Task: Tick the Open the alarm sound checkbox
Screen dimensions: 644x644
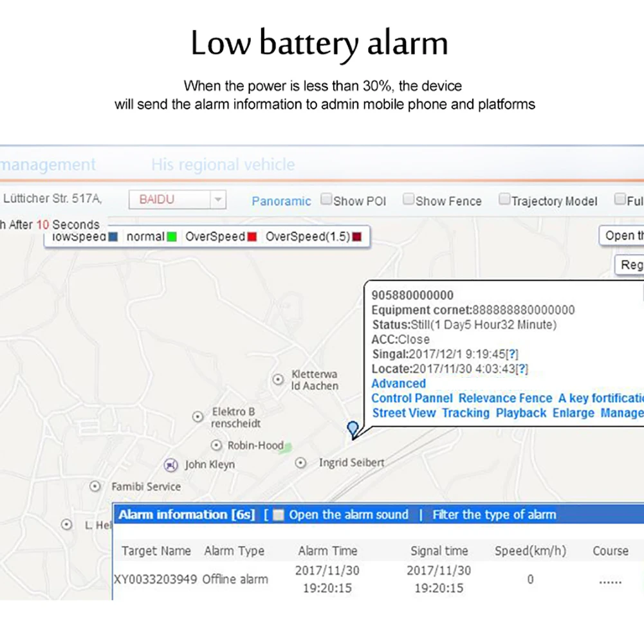Action: [279, 515]
